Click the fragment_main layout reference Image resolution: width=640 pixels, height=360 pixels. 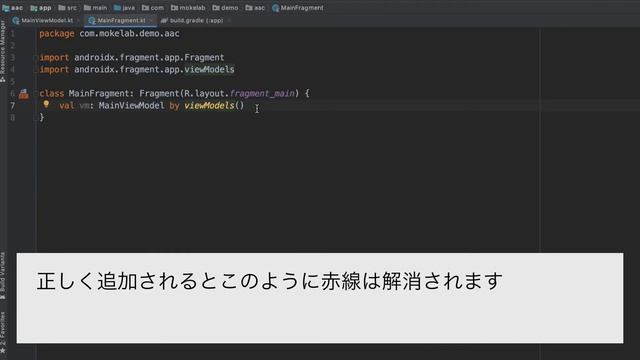pyautogui.click(x=262, y=93)
